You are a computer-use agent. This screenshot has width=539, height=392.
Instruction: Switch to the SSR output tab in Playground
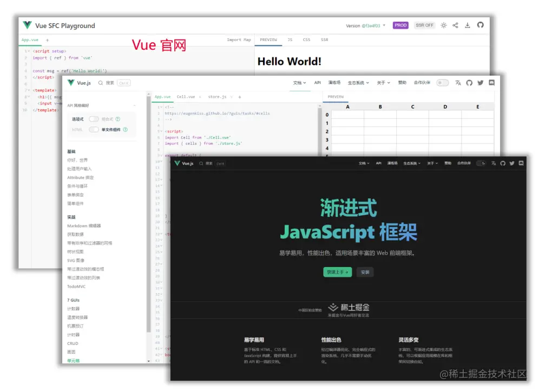[324, 40]
